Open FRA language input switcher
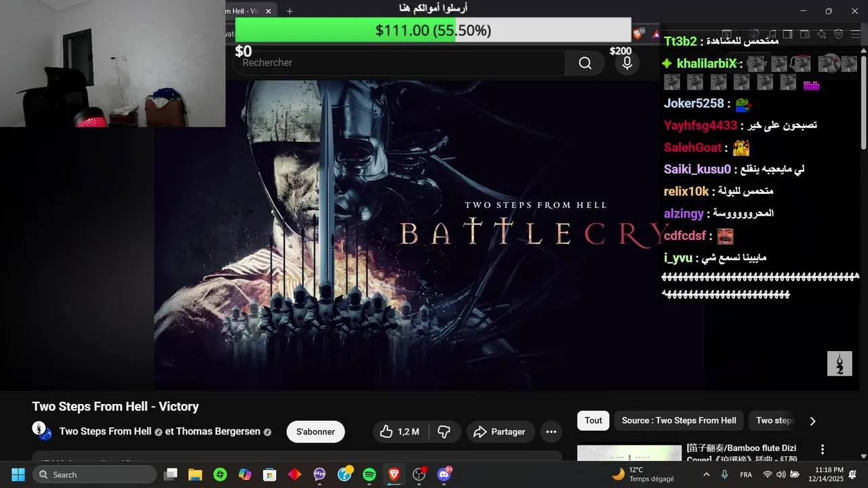The width and height of the screenshot is (868, 488). [745, 474]
